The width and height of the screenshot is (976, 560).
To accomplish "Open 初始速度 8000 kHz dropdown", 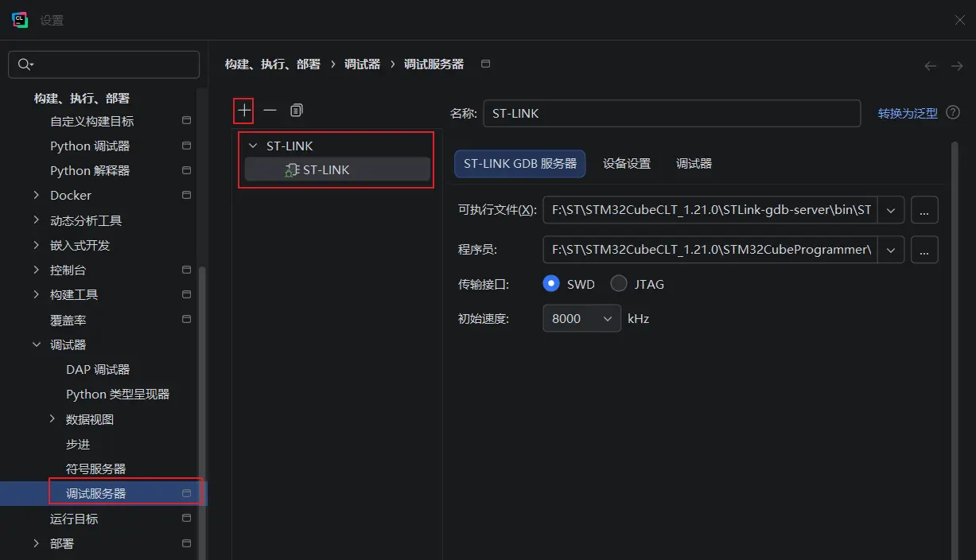I will [582, 318].
